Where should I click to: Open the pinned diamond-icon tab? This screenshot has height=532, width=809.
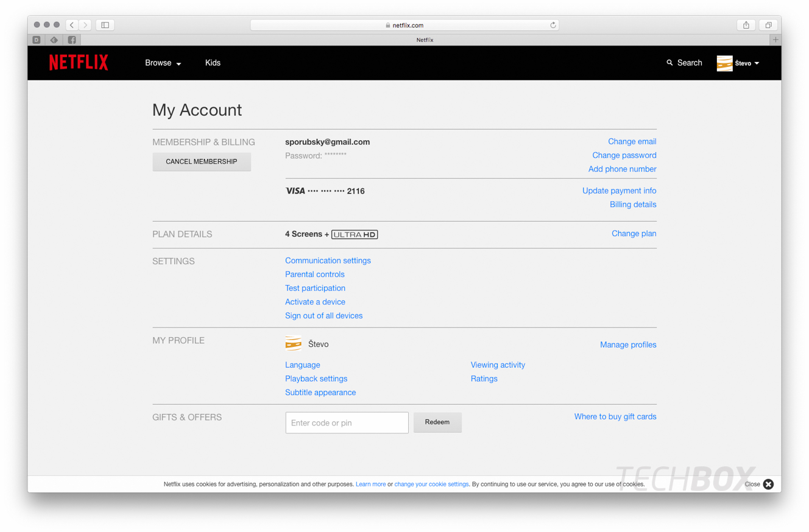[54, 40]
